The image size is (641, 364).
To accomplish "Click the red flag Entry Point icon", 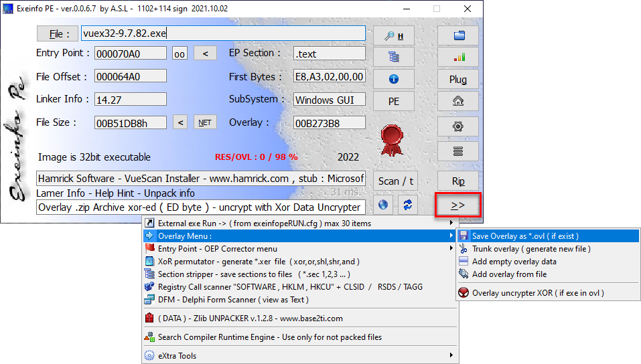I will point(149,248).
